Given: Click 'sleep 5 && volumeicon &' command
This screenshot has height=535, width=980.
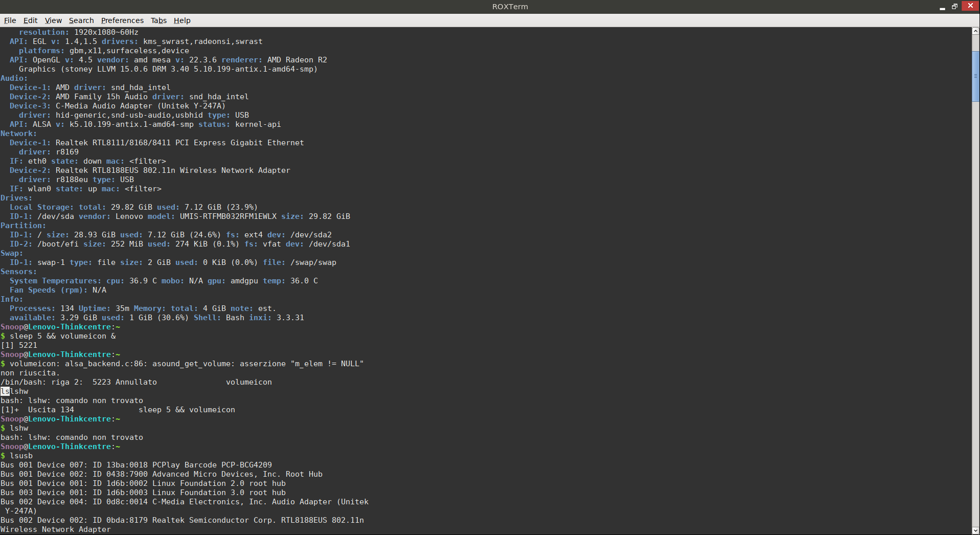Looking at the screenshot, I should point(63,336).
